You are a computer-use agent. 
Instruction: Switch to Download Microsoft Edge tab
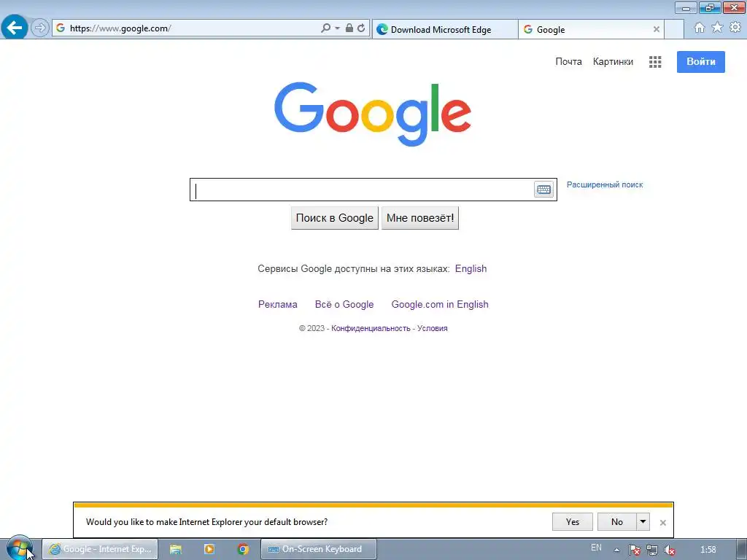(x=445, y=29)
